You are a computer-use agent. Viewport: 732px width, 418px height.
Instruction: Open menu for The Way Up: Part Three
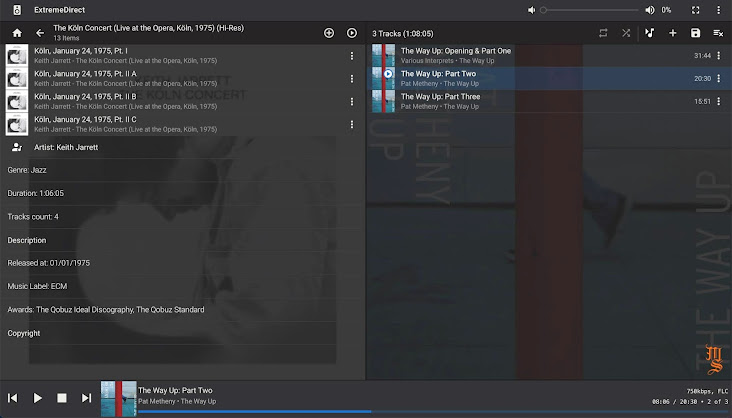718,101
